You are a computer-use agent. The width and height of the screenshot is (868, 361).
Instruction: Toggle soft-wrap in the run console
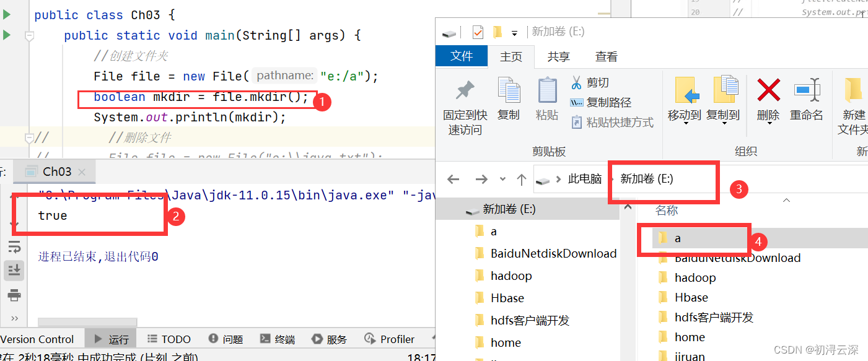point(14,248)
